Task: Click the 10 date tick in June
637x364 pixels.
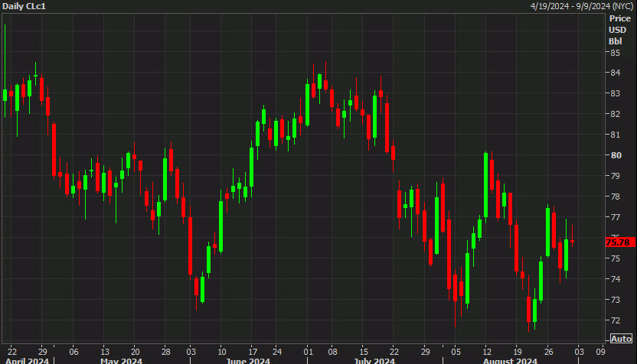Action: pyautogui.click(x=221, y=352)
